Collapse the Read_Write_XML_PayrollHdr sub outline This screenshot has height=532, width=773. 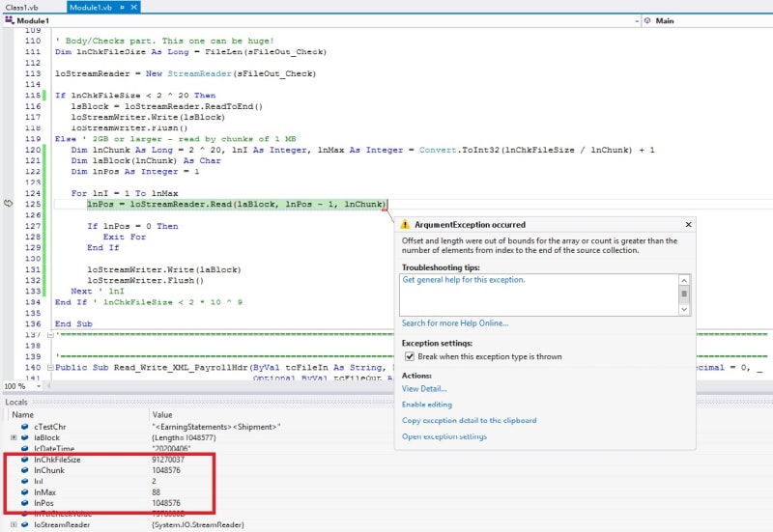[x=50, y=368]
